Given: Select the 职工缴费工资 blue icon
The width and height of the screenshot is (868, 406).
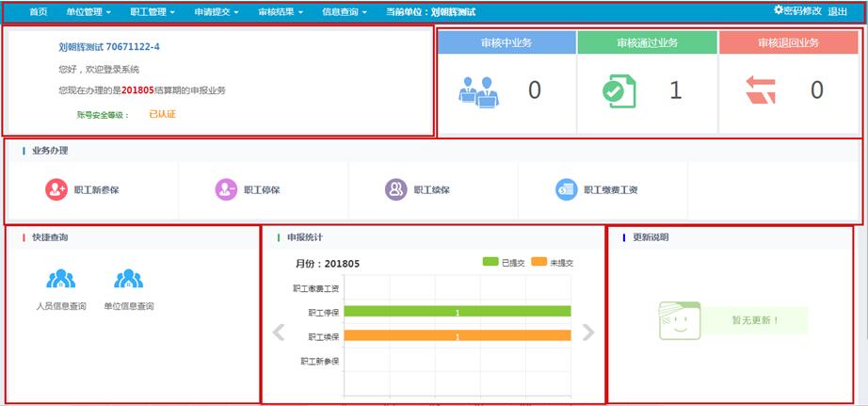Looking at the screenshot, I should (566, 189).
